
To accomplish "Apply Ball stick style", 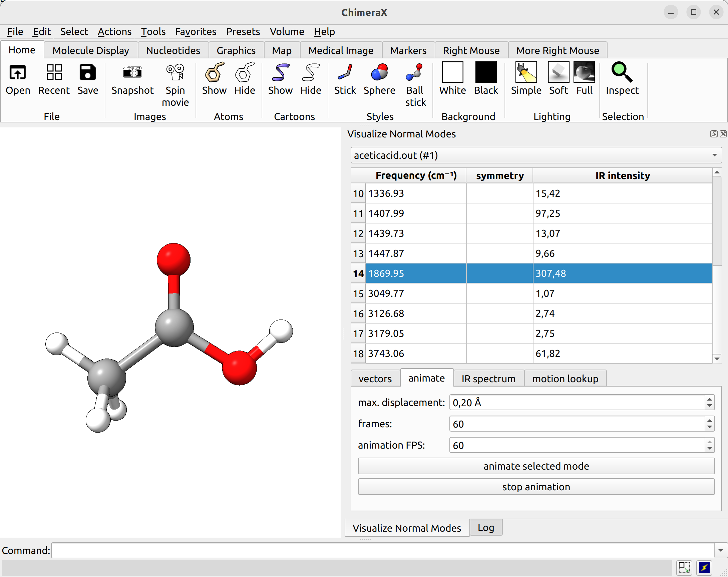I will point(415,72).
